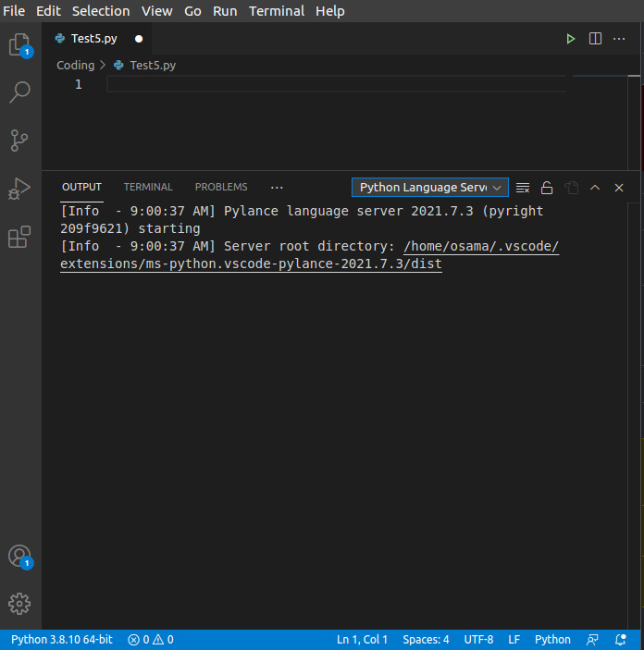Open the File menu
This screenshot has height=650, width=644.
14,11
